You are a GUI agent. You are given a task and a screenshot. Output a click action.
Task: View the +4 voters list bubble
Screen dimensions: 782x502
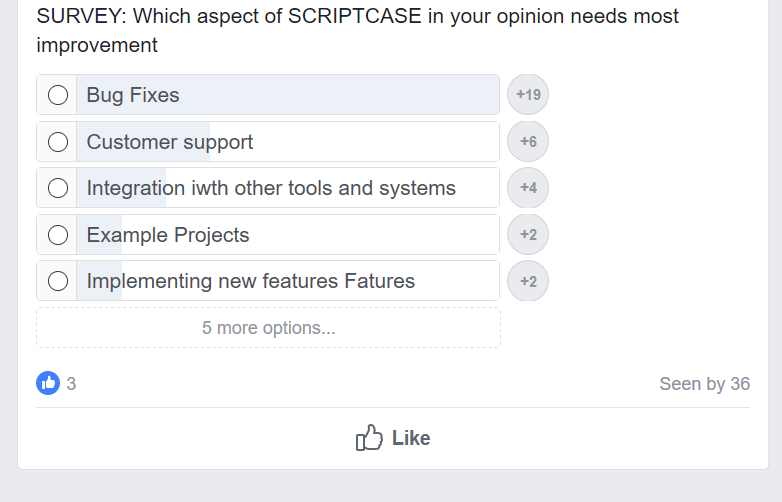pos(528,188)
